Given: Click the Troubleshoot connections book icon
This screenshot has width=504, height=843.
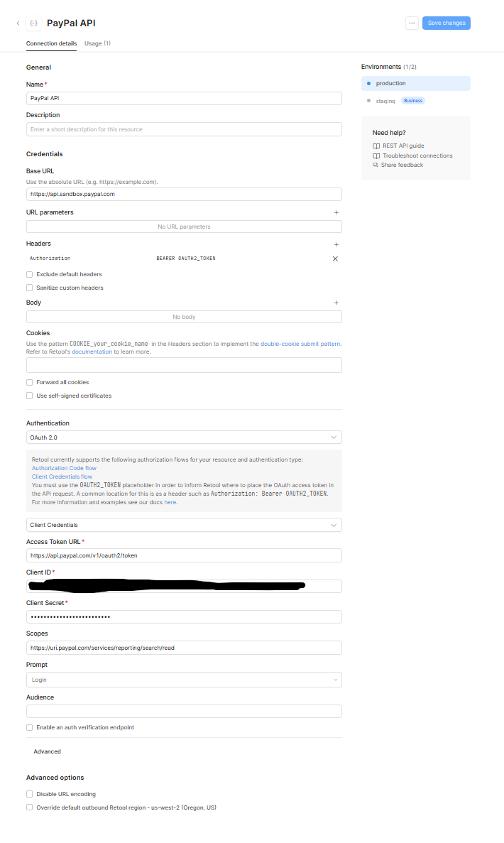Looking at the screenshot, I should pyautogui.click(x=376, y=156).
